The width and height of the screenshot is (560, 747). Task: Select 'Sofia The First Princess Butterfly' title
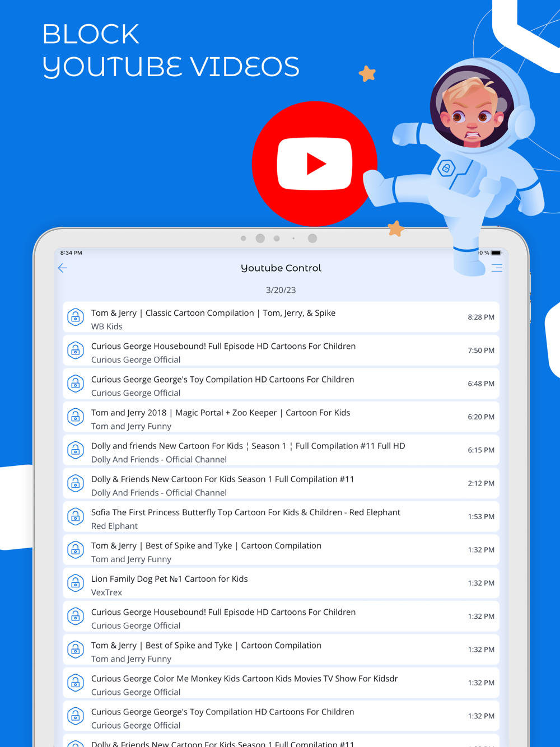[x=246, y=512]
